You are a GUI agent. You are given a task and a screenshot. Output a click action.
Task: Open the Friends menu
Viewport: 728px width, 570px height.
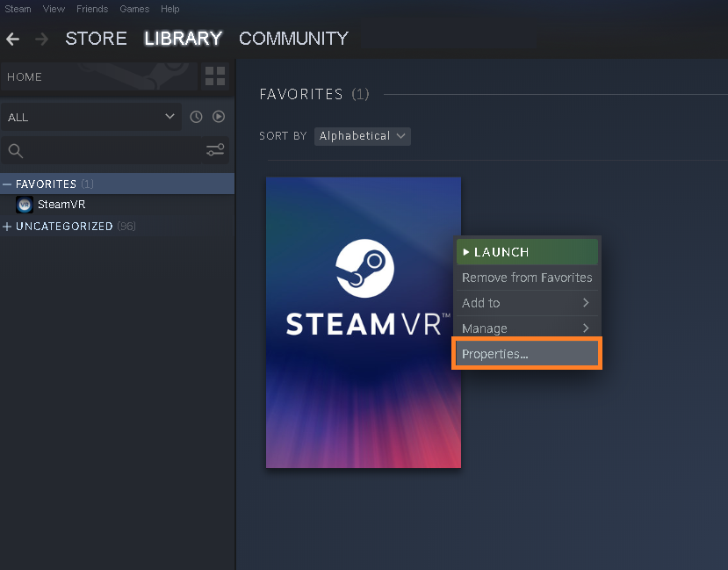tap(91, 9)
